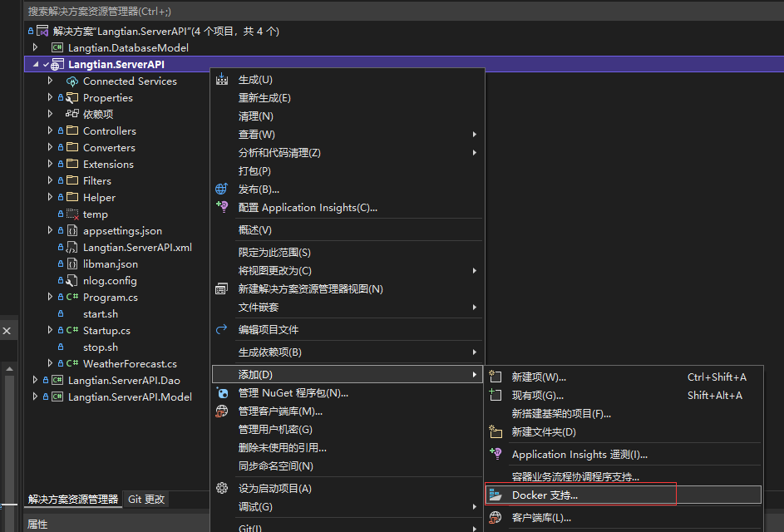Click the edit project file arrow icon
This screenshot has height=532, width=784.
(221, 329)
